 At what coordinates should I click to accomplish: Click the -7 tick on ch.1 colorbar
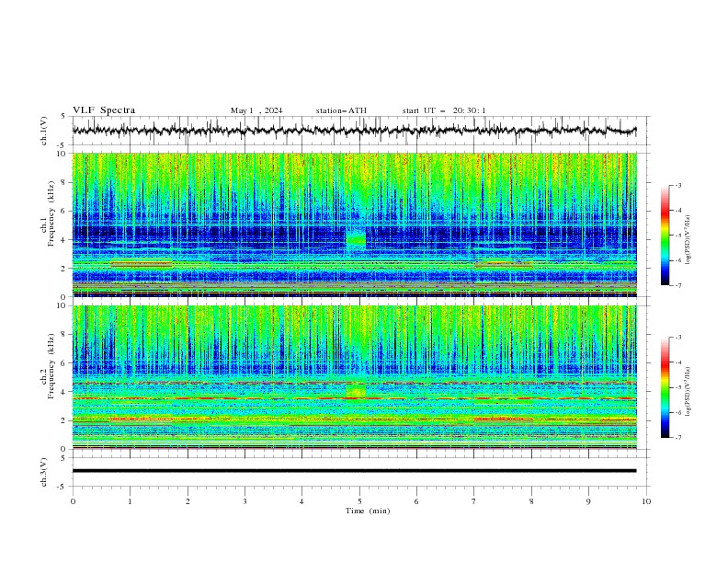(678, 286)
